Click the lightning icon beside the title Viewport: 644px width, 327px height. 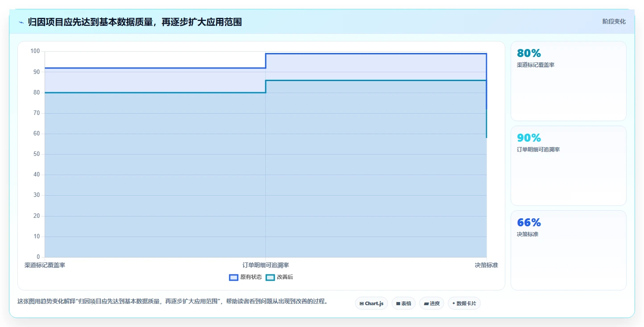tap(21, 22)
